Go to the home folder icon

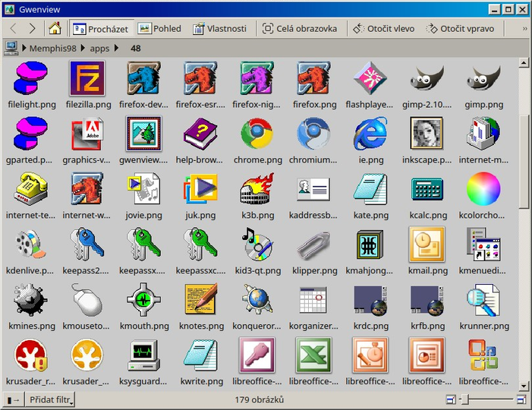(x=55, y=29)
